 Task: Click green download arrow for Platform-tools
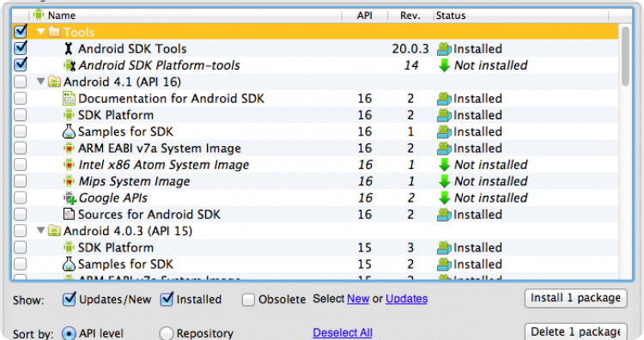point(445,65)
